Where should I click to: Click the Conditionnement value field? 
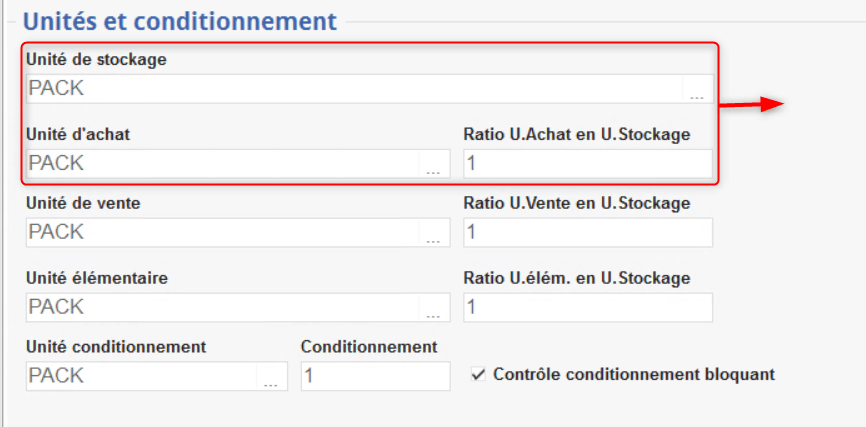click(375, 376)
